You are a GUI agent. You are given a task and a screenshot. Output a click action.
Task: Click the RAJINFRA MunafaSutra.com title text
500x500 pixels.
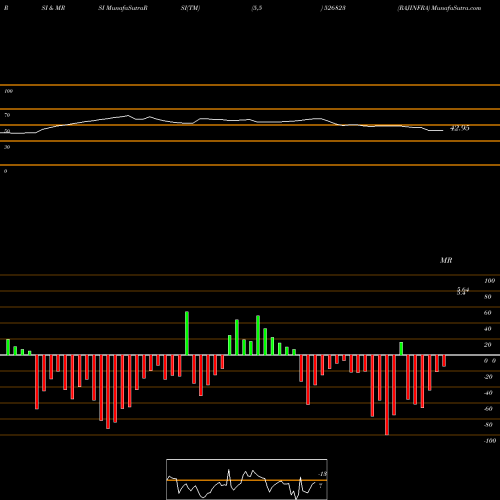click(439, 8)
